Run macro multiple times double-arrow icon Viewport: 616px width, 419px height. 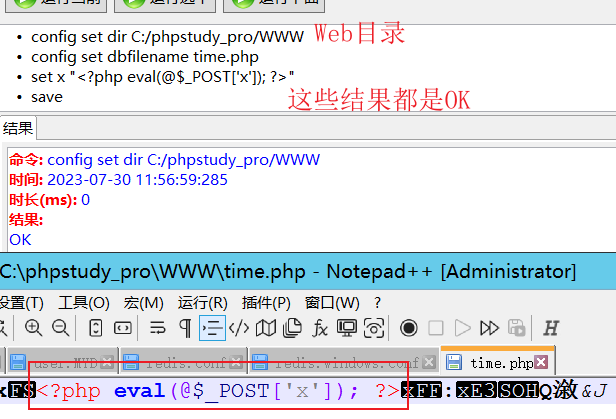click(490, 328)
